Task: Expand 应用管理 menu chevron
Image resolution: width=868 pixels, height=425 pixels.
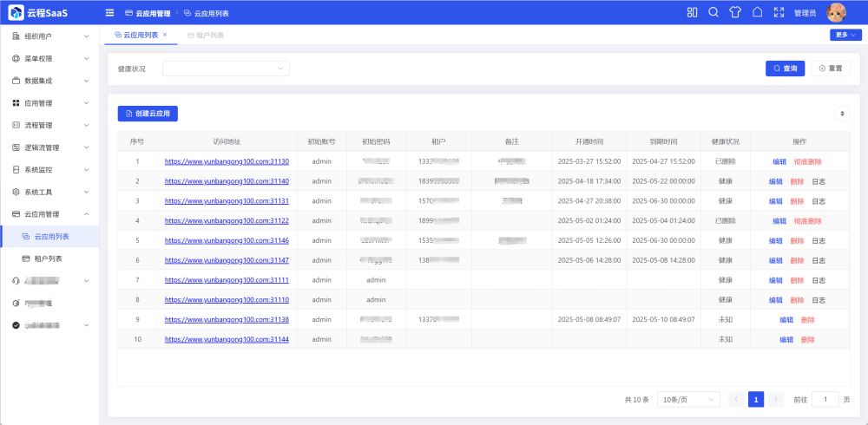Action: click(86, 103)
